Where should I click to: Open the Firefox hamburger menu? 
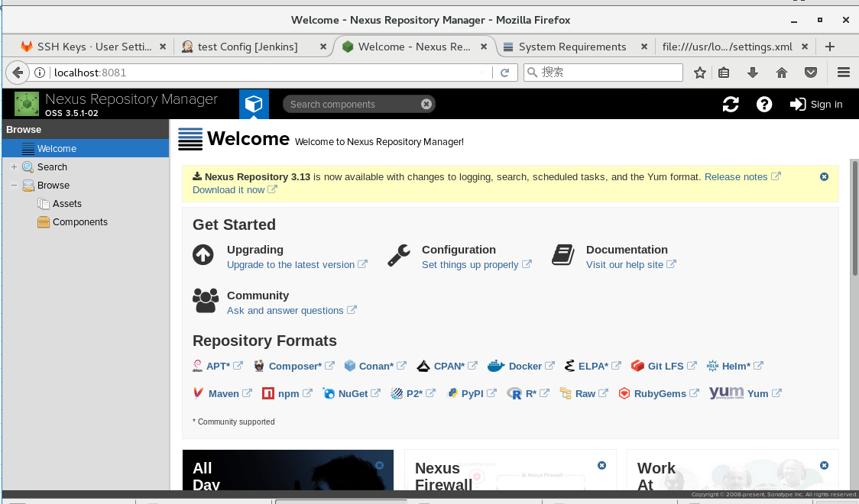pos(844,73)
